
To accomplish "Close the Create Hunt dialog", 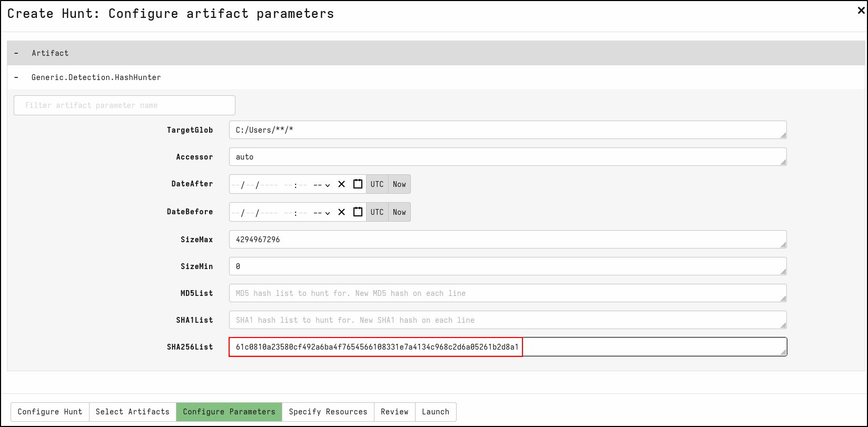I will tap(861, 11).
